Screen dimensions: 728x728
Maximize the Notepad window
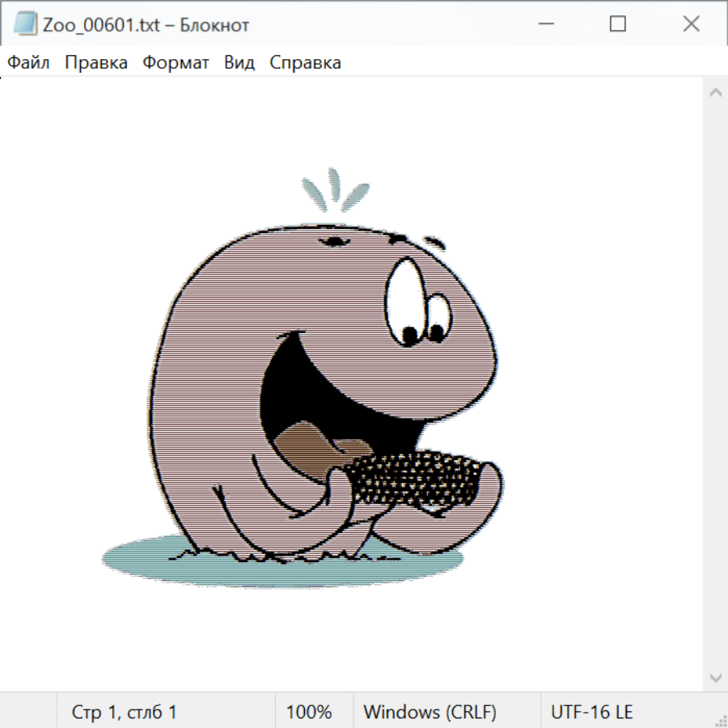click(617, 24)
